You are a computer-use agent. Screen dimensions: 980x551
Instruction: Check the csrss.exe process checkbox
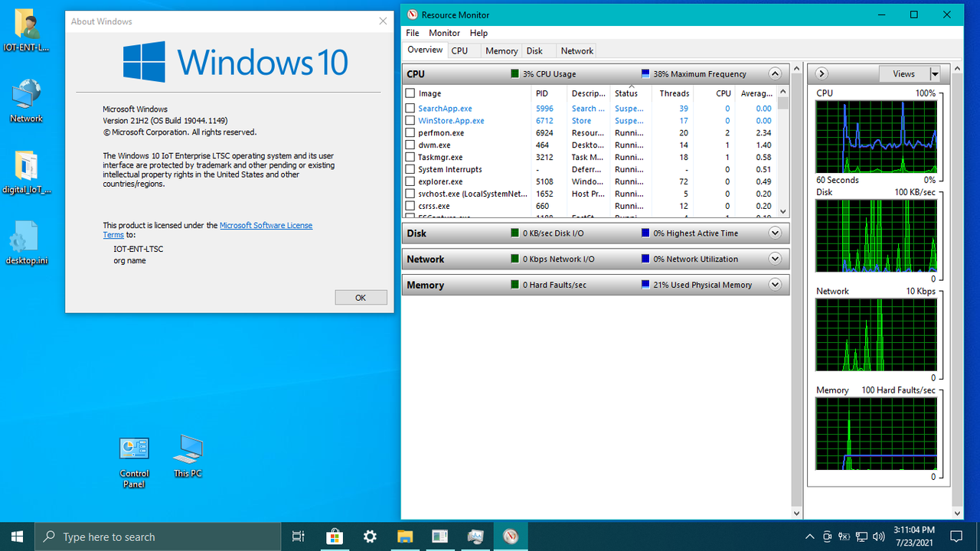[410, 207]
